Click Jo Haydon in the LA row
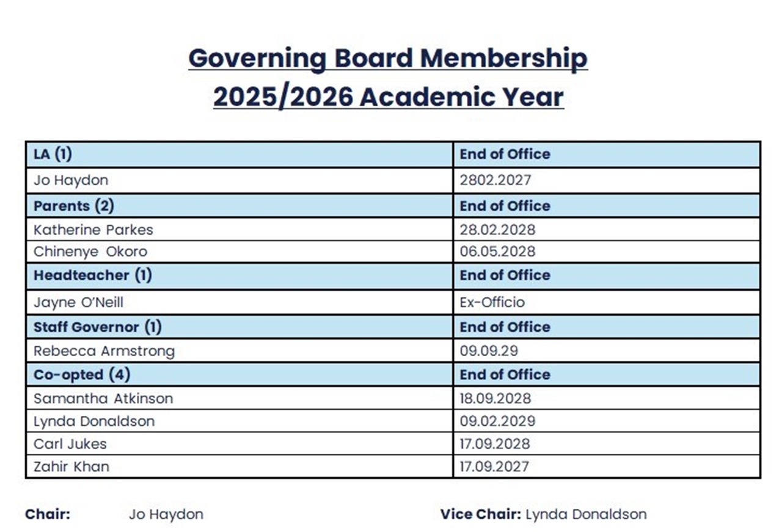This screenshot has width=782, height=532. (x=71, y=181)
